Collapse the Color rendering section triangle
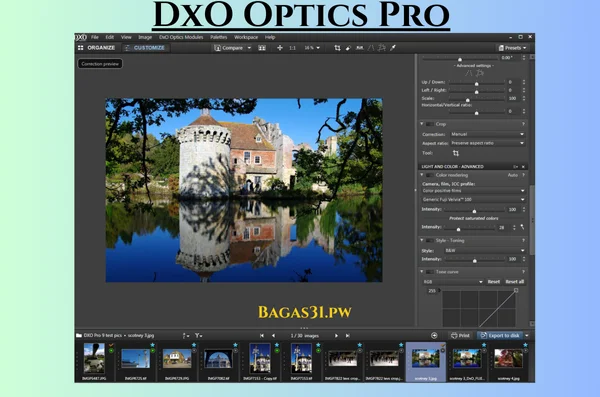The width and height of the screenshot is (600, 397). 422,175
